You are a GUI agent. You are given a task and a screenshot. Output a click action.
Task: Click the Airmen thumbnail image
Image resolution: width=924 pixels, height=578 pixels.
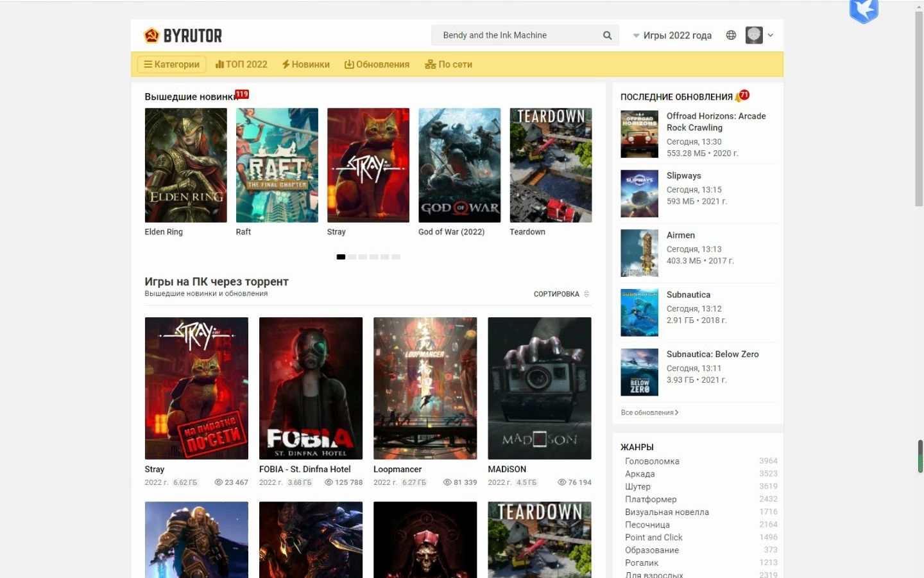pos(639,253)
